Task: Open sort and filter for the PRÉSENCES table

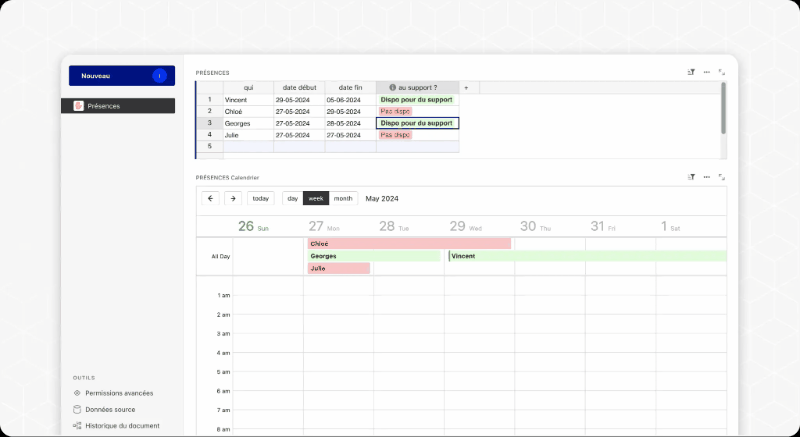Action: click(x=691, y=72)
